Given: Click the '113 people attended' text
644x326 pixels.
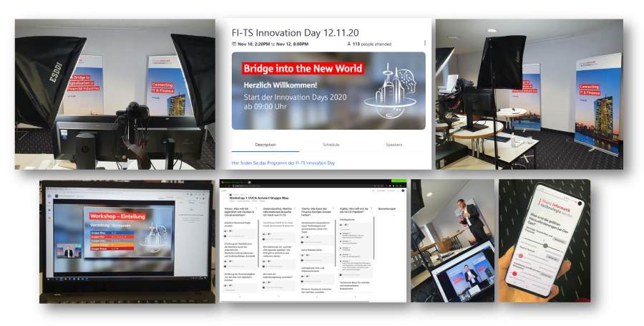Looking at the screenshot, I should tap(372, 44).
